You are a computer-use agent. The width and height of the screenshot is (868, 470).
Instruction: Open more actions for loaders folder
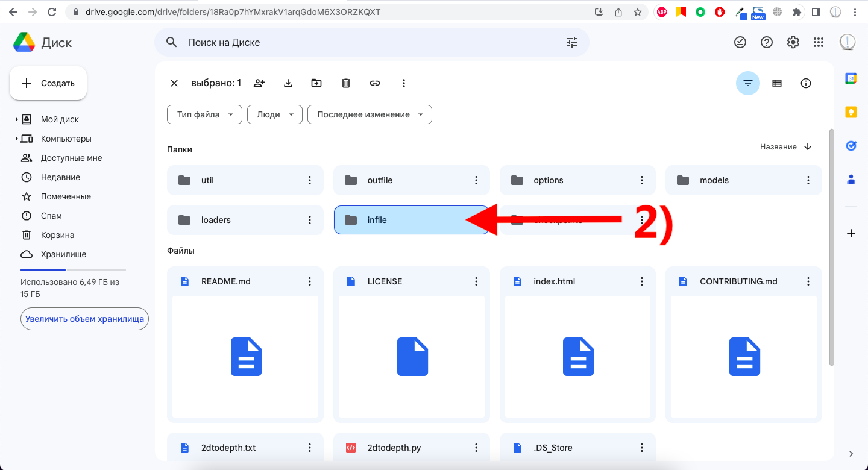point(310,220)
